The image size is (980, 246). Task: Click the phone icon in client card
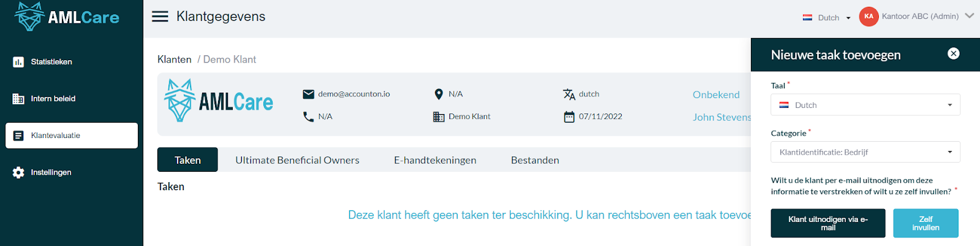[x=308, y=117]
